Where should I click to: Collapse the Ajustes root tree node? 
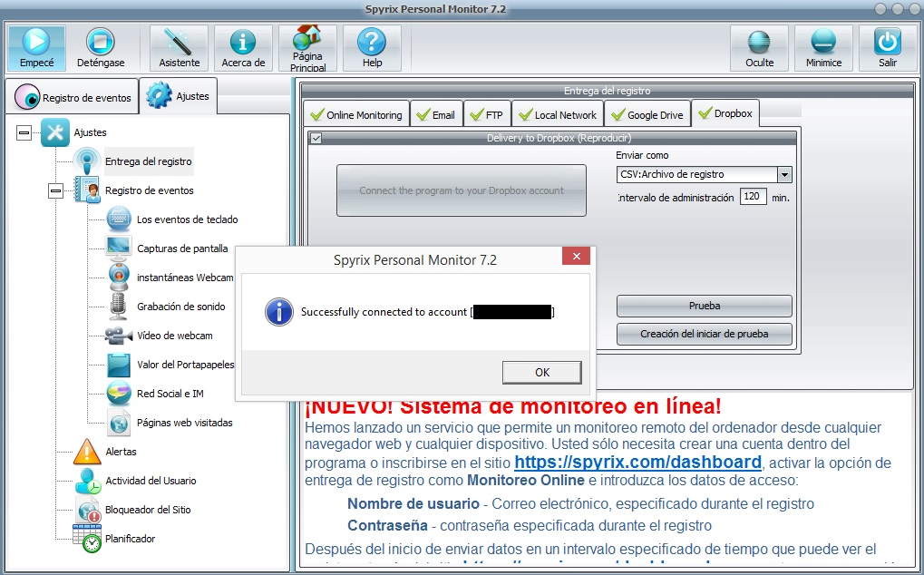point(24,132)
